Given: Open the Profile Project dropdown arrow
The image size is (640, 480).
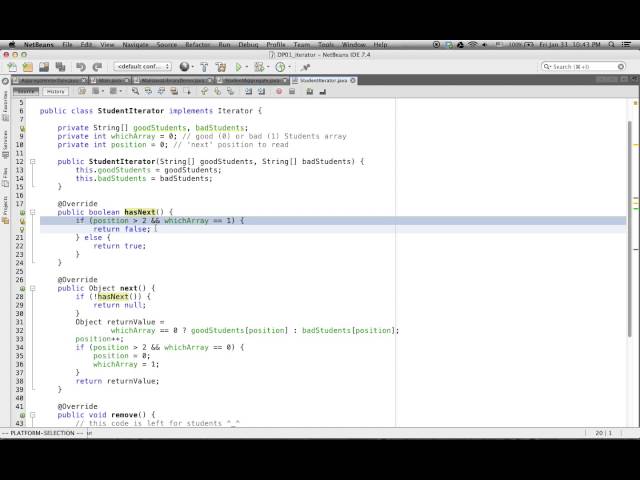Looking at the screenshot, I should coord(289,67).
